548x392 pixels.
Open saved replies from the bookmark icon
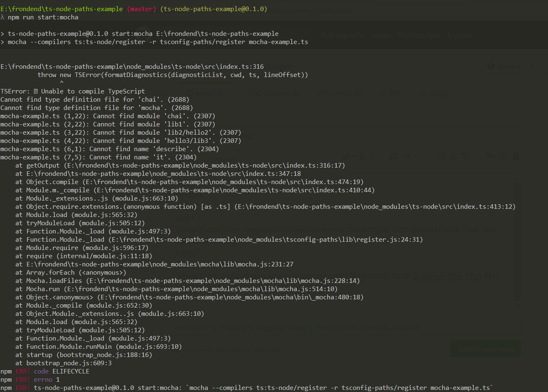[515, 156]
